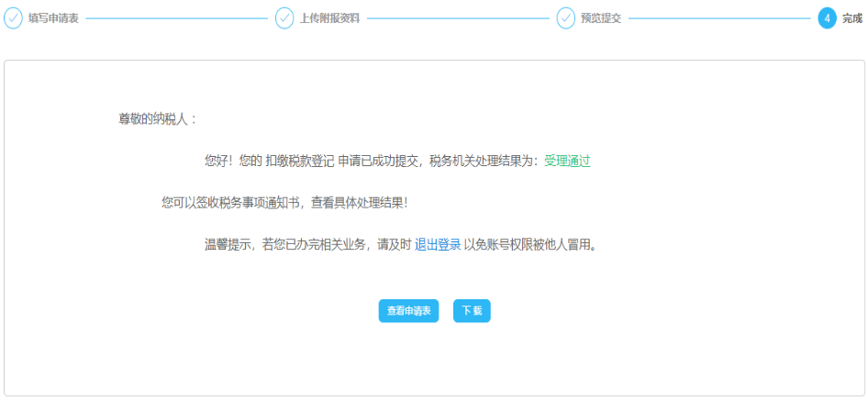
Task: Open the 预览提交 step label
Action: [x=601, y=18]
